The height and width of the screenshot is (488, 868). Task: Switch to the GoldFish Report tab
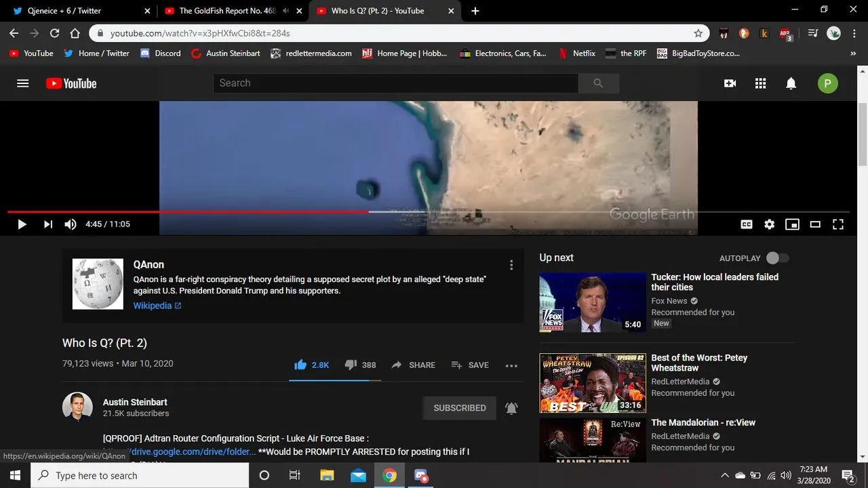[x=228, y=11]
